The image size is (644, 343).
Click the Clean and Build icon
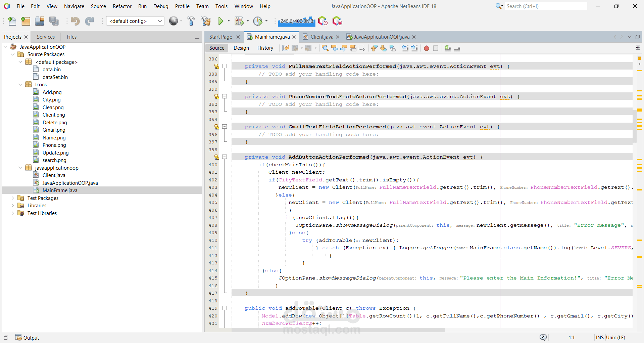pyautogui.click(x=205, y=21)
